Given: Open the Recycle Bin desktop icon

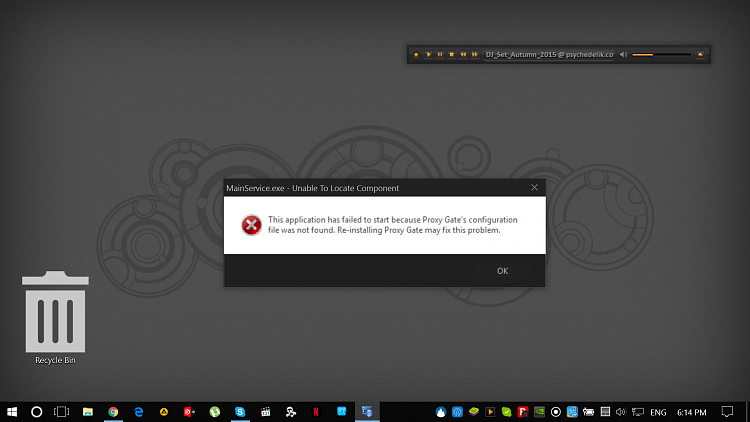Looking at the screenshot, I should coord(55,318).
